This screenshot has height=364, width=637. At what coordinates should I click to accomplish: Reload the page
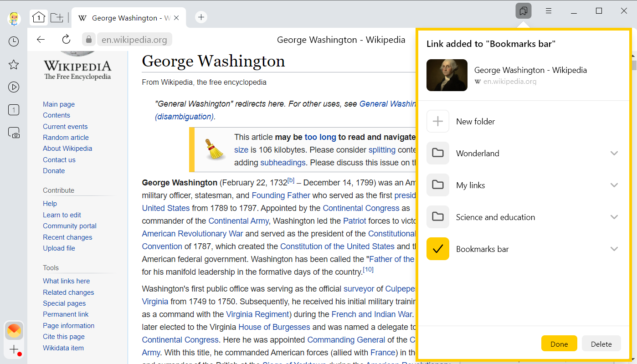67,39
